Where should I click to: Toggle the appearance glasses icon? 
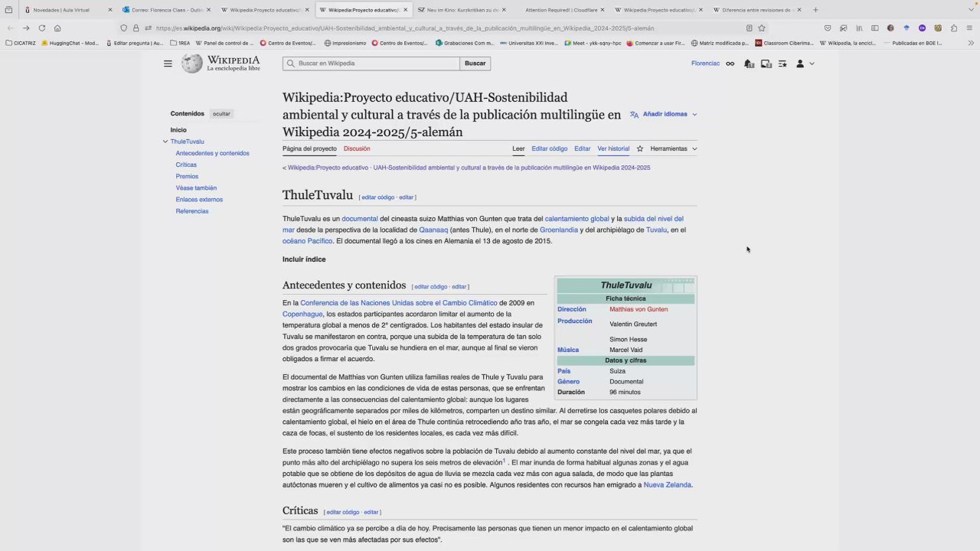click(730, 64)
